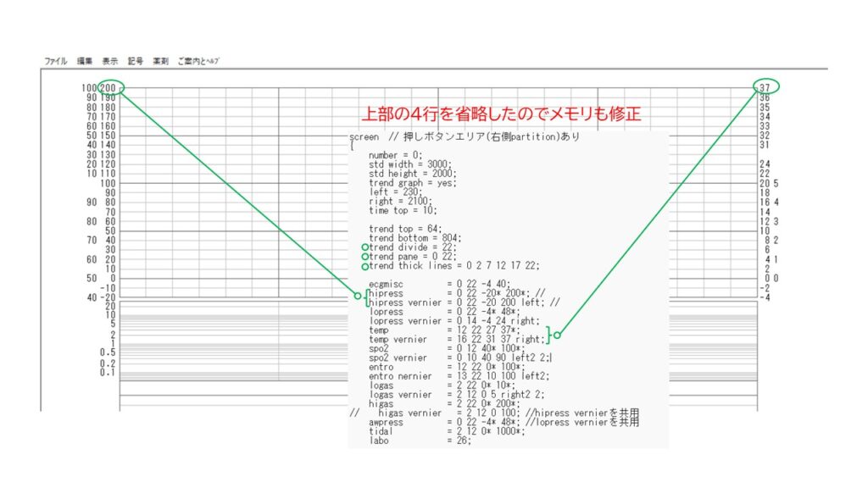
Task: Click the green circle beside 'trend pane'
Action: point(364,256)
